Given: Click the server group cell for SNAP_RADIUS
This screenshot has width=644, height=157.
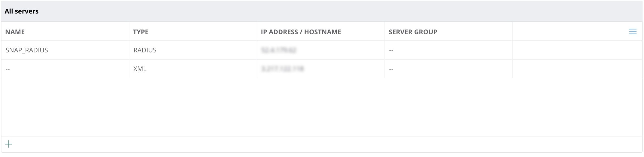Looking at the screenshot, I should (x=391, y=50).
